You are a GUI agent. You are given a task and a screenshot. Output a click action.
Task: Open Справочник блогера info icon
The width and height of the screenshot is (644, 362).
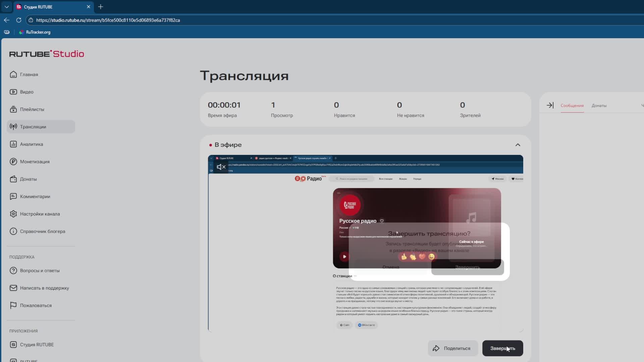coord(13,231)
